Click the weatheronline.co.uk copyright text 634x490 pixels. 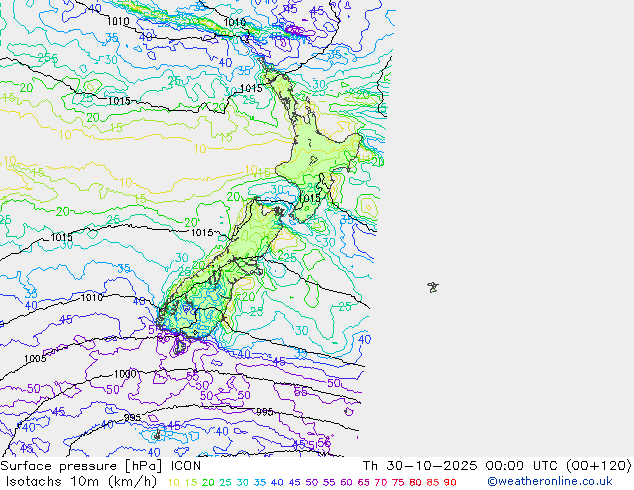pos(550,482)
